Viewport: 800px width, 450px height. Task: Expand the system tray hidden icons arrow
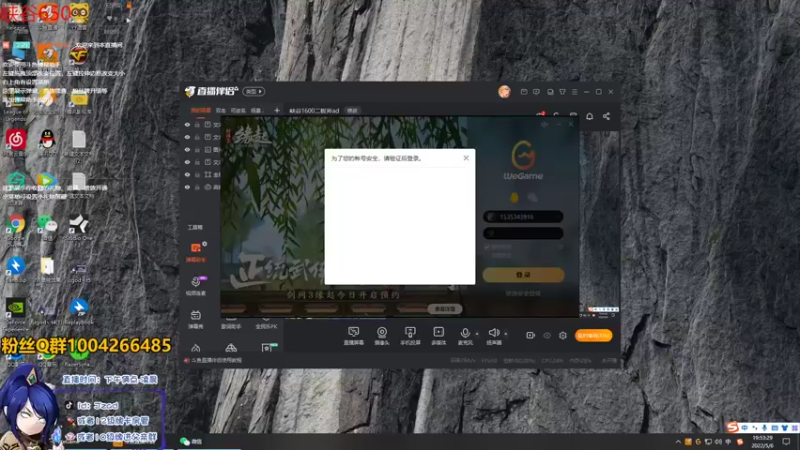(x=678, y=442)
